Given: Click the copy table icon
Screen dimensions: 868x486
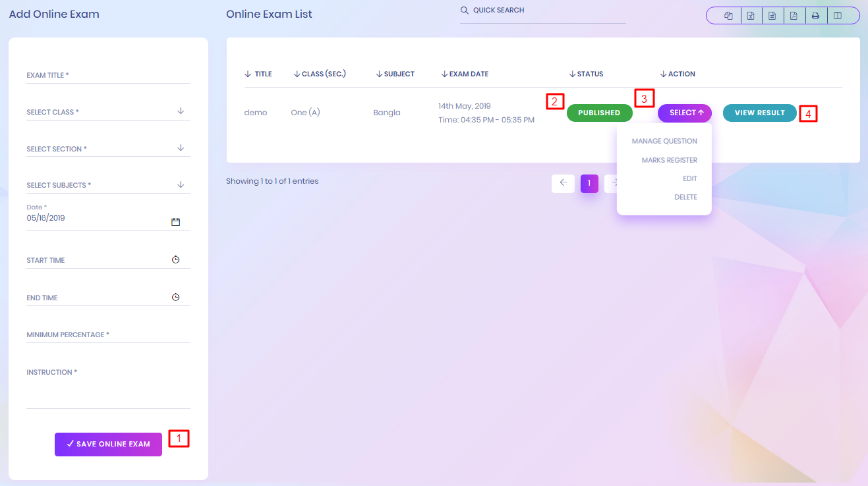Looking at the screenshot, I should (728, 16).
